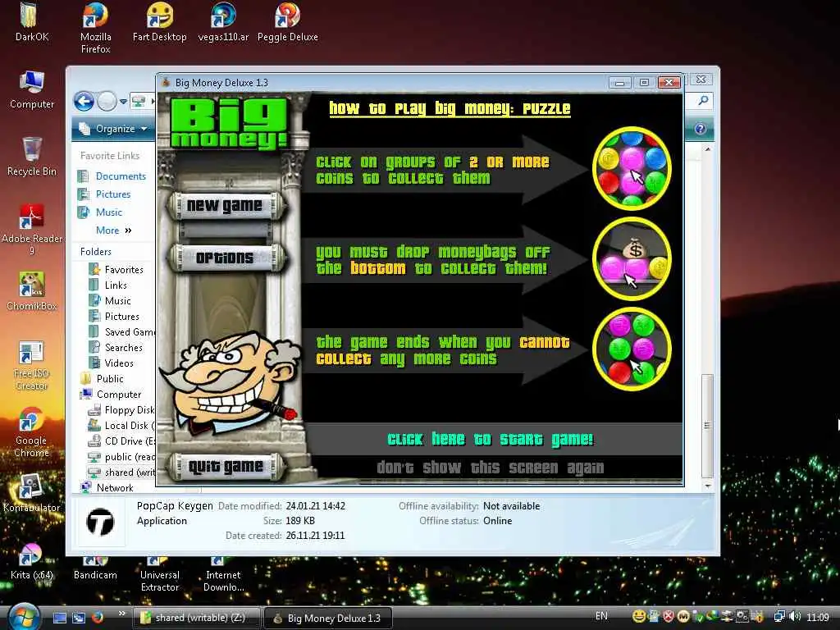Click the EN language indicator

pos(601,616)
